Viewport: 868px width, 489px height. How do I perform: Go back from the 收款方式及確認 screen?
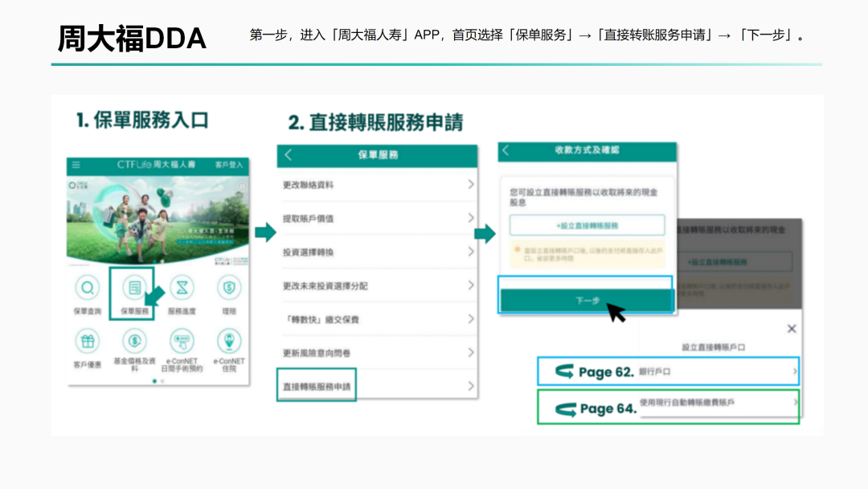pyautogui.click(x=506, y=150)
